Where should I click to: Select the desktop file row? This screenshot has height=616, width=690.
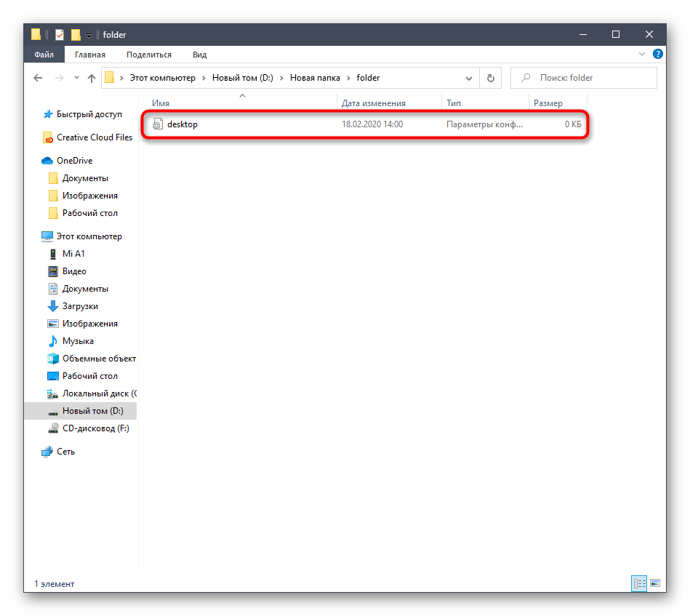365,124
